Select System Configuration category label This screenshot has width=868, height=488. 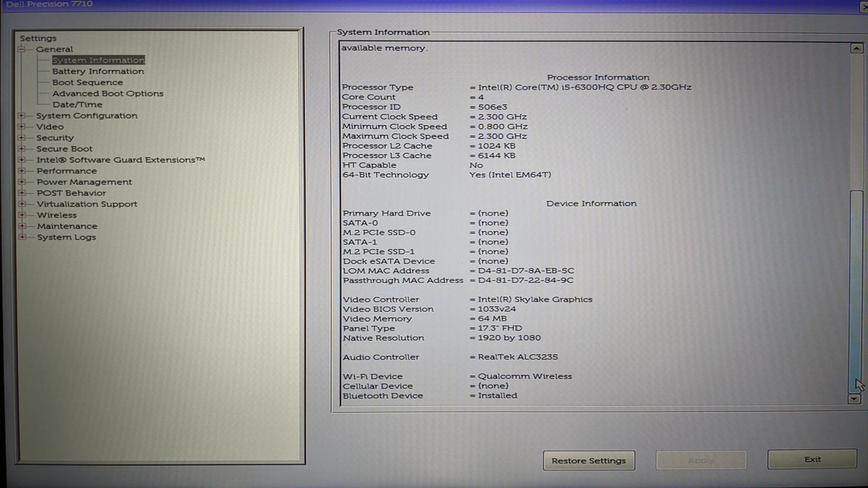pos(87,115)
